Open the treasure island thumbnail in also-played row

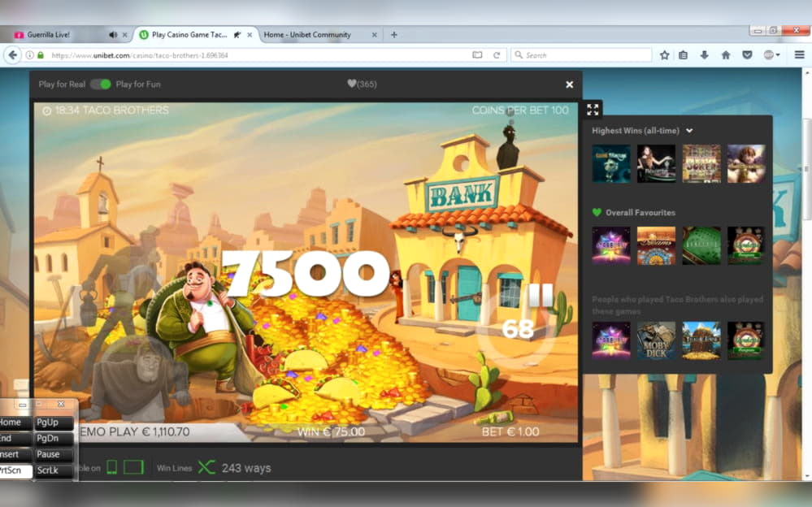point(701,340)
